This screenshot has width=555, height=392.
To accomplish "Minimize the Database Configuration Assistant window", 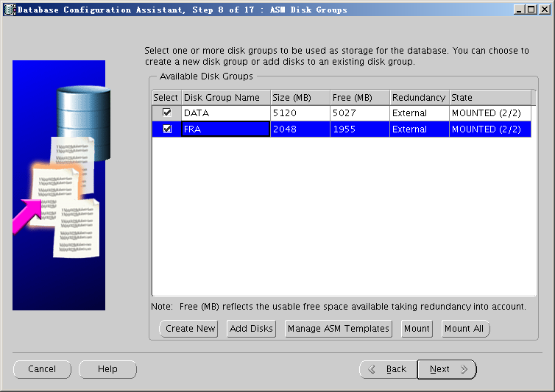I will [520, 10].
